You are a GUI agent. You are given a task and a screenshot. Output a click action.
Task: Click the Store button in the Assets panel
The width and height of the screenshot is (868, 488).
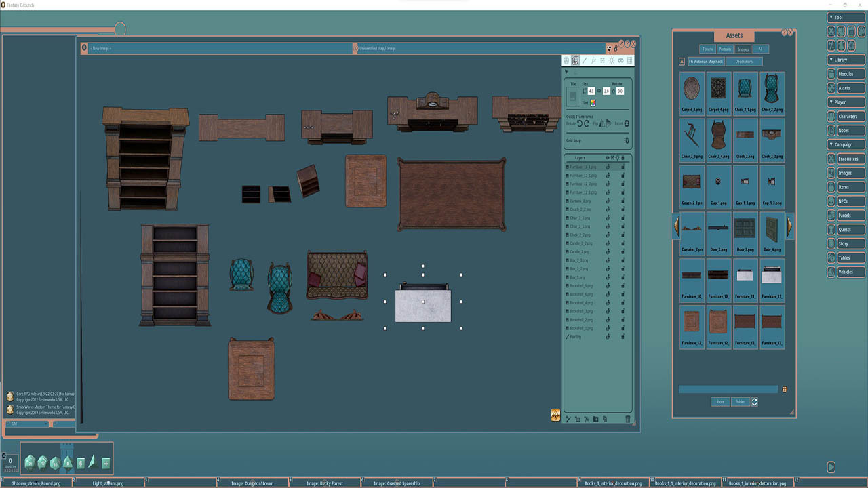tap(719, 401)
